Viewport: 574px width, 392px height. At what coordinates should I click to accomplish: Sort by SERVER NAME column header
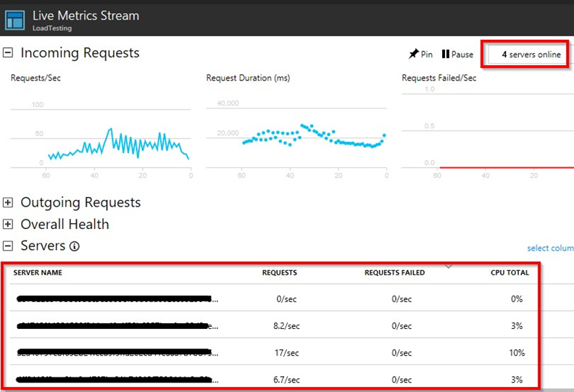pyautogui.click(x=38, y=273)
